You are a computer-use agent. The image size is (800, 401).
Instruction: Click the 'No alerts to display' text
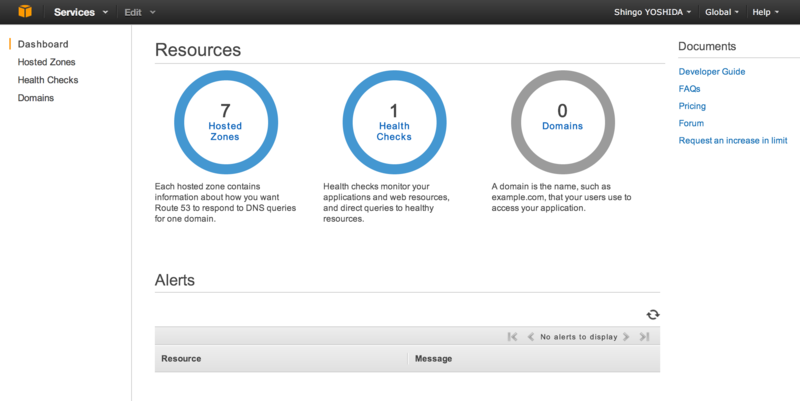[579, 337]
